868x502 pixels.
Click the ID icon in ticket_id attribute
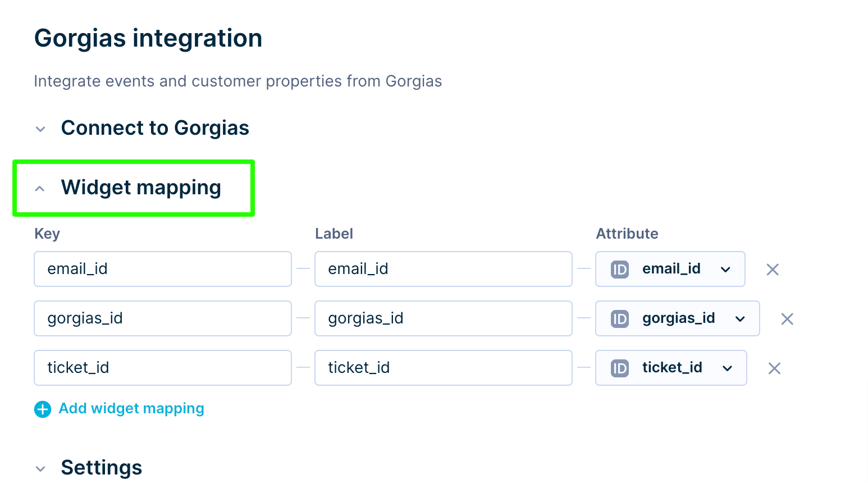(x=619, y=368)
